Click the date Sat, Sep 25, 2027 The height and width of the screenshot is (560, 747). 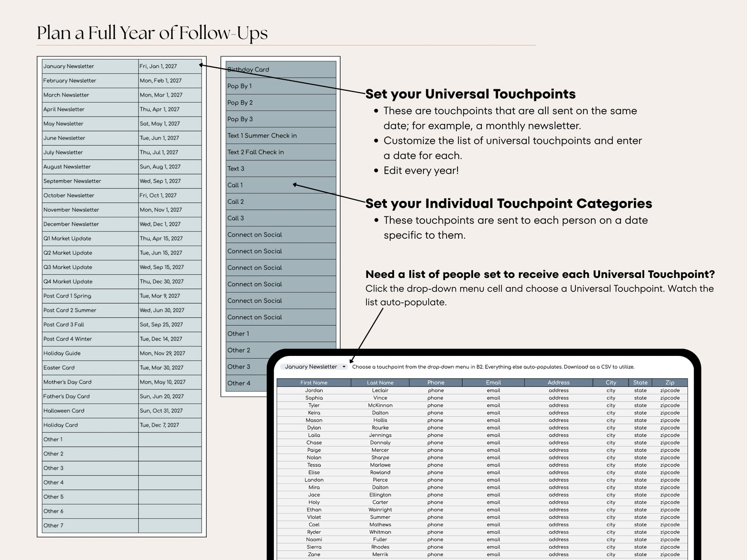coord(170,324)
